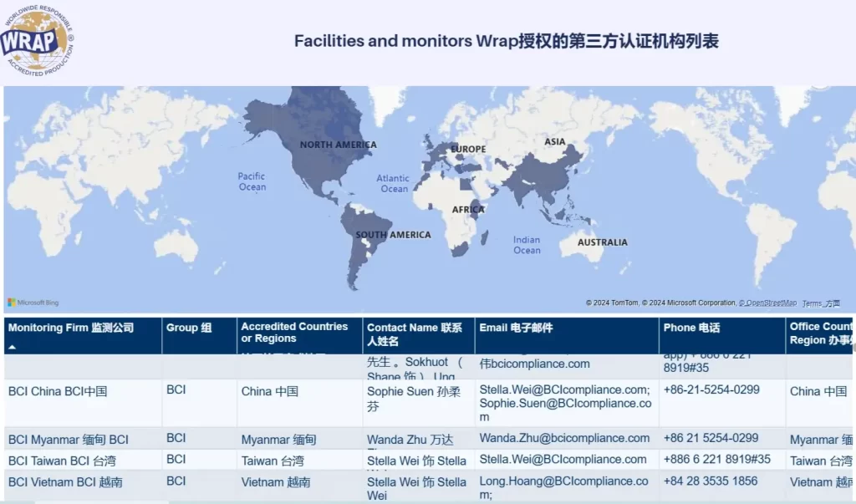Click the Wanda.Zhu@bcicompliance.com email cell
The image size is (856, 504).
point(564,438)
